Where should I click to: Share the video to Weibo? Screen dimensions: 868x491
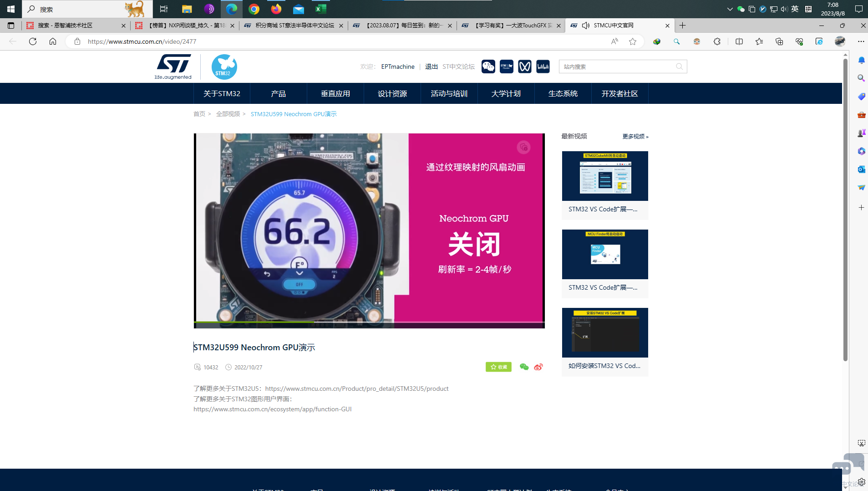pos(538,367)
